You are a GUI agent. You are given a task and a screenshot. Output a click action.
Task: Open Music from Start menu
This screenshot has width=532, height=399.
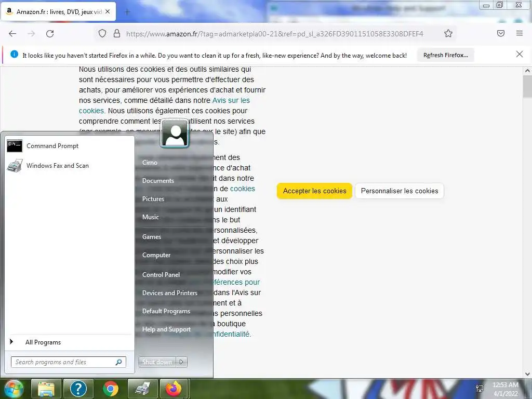coord(150,217)
